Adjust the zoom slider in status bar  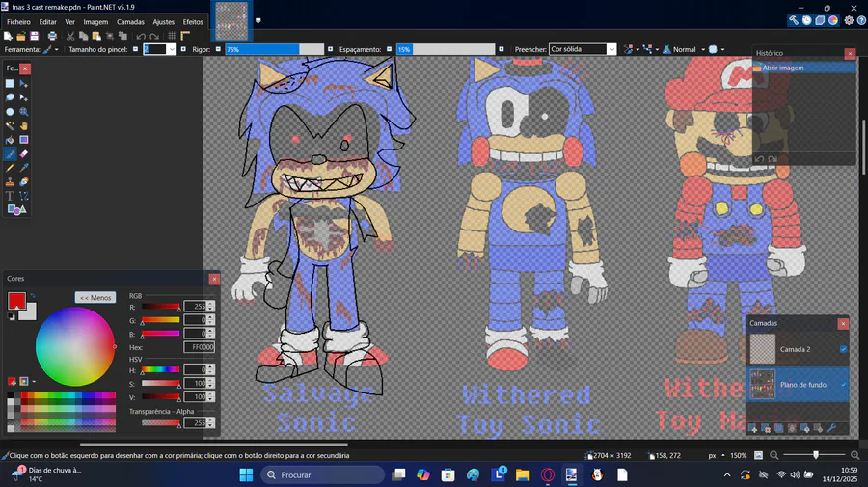tap(815, 455)
